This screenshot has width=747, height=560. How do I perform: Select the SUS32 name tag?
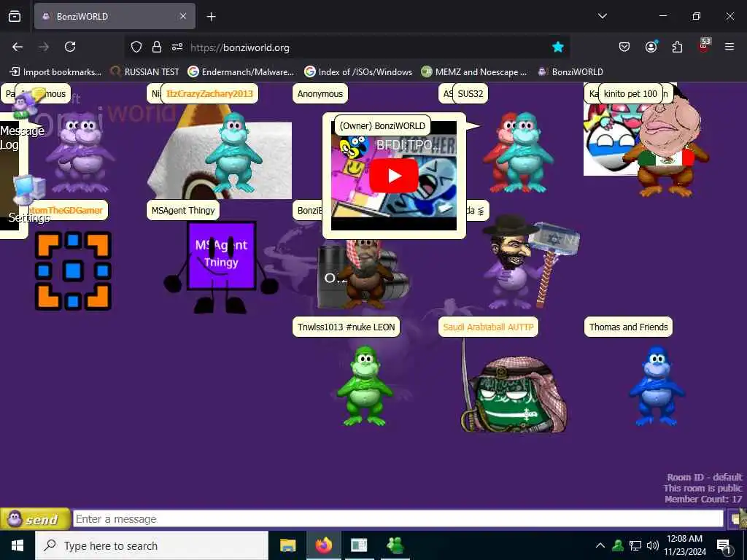[x=471, y=93]
